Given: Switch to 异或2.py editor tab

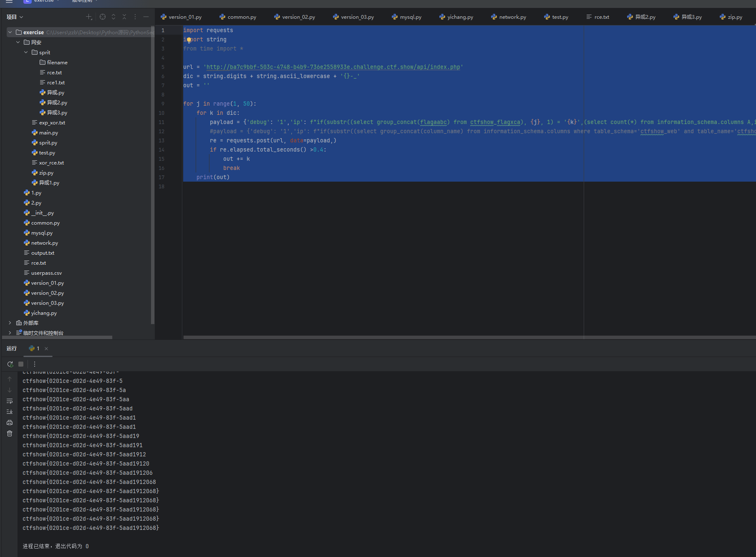Looking at the screenshot, I should point(641,17).
